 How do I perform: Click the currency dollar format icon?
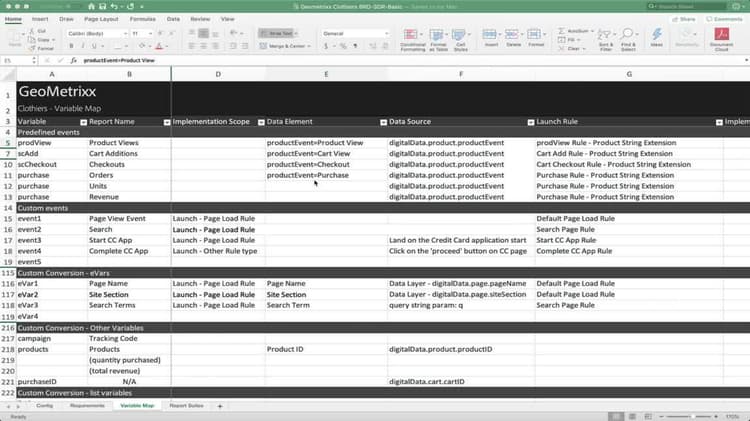(326, 46)
